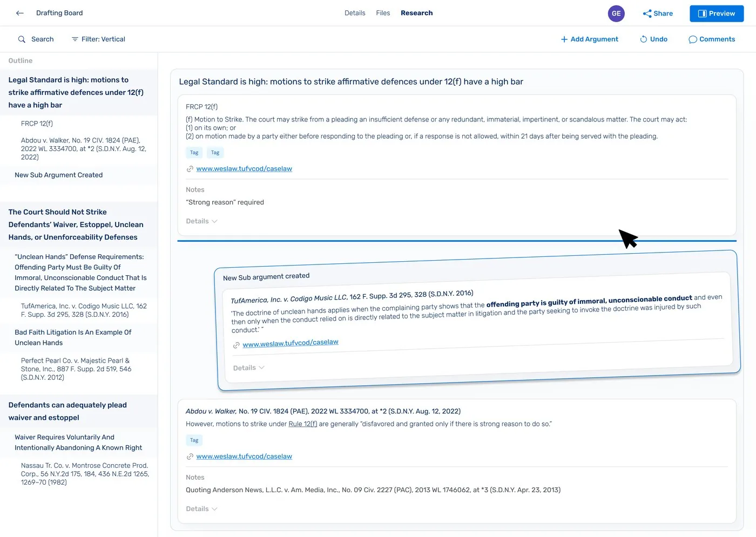Screen dimensions: 756x537
Task: Click the plus icon for Add Argument
Action: (564, 39)
